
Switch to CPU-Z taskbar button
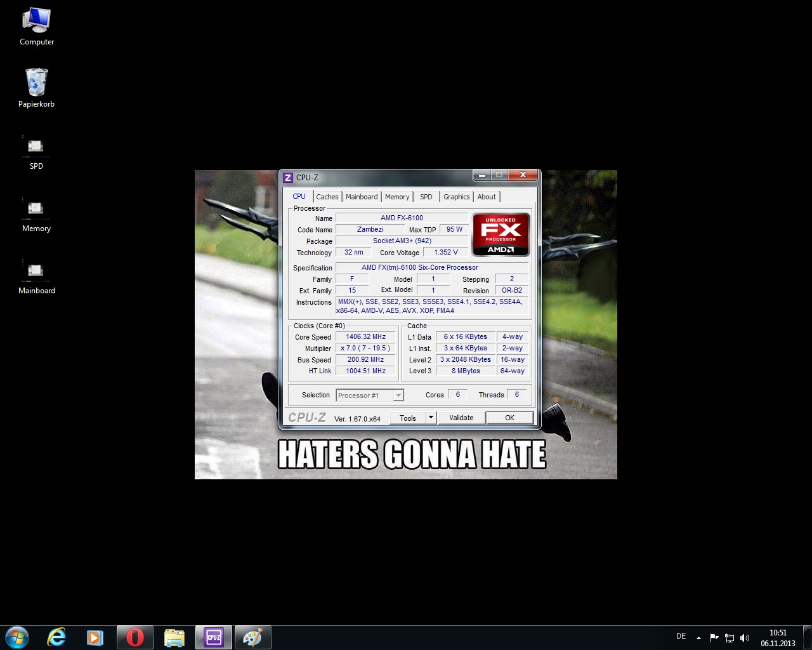(x=214, y=637)
